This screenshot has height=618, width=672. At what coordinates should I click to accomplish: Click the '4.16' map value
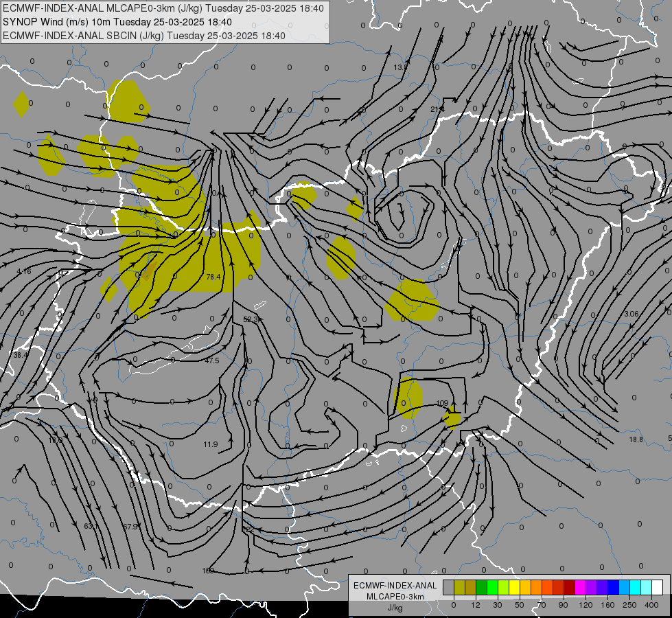point(24,271)
